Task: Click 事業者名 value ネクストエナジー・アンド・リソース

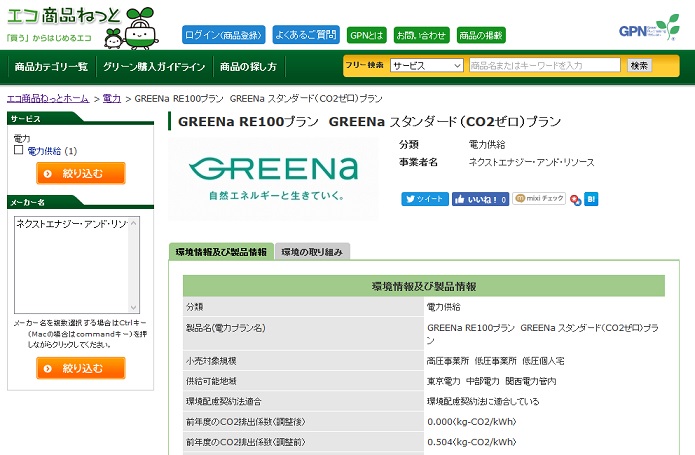Action: point(531,162)
